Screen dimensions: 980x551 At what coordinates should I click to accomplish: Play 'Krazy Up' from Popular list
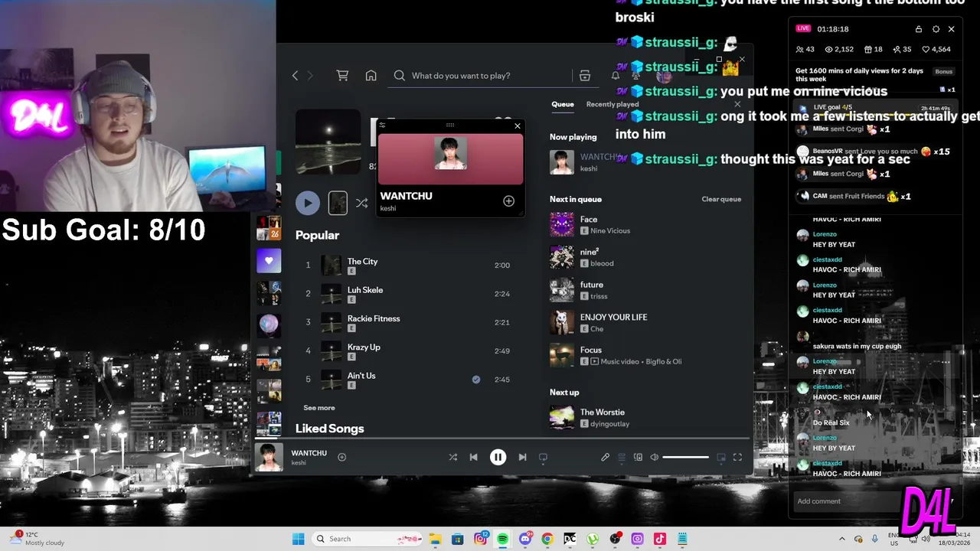click(407, 350)
